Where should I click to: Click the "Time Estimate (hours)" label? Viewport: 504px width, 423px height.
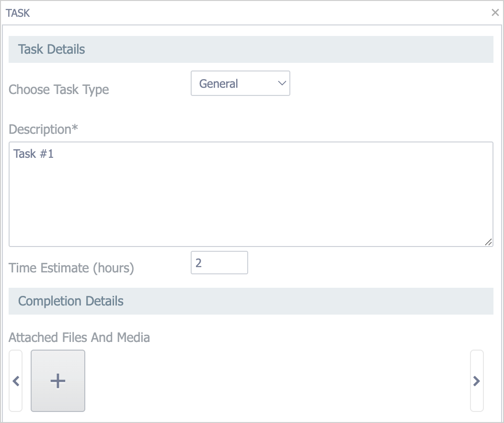click(71, 268)
